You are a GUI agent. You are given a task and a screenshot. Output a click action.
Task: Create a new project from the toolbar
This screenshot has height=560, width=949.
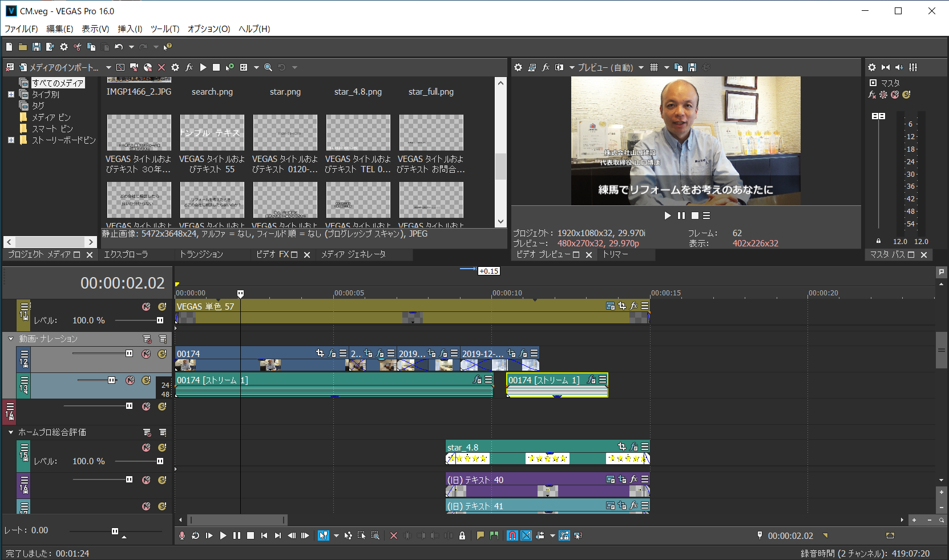tap(9, 47)
